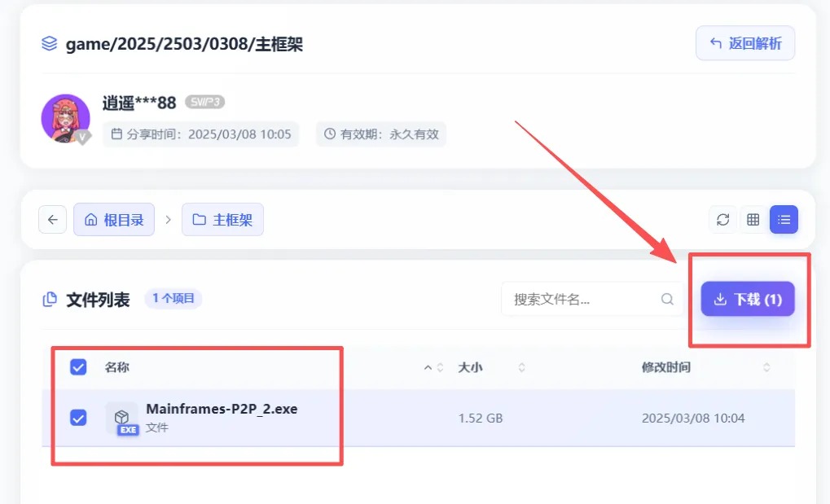The image size is (830, 504).
Task: Click the 文件列表 heading
Action: pyautogui.click(x=98, y=300)
